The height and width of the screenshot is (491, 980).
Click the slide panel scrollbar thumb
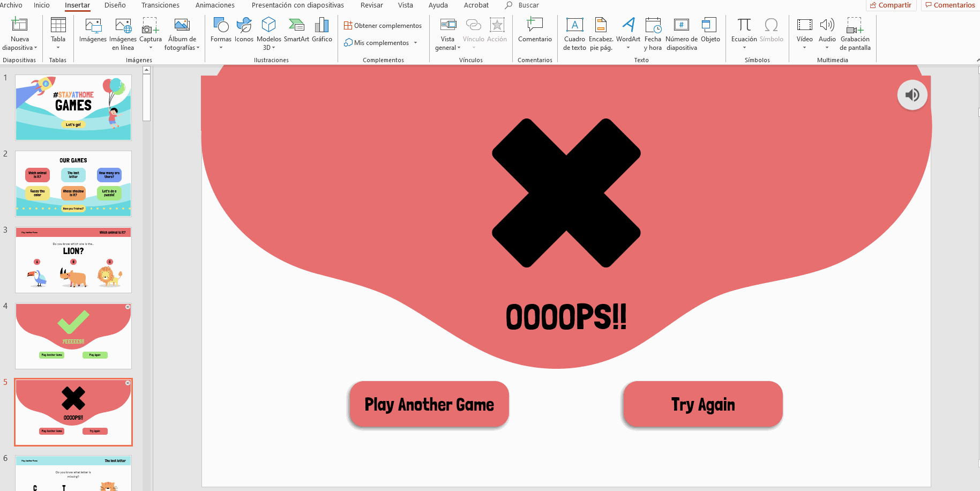146,98
